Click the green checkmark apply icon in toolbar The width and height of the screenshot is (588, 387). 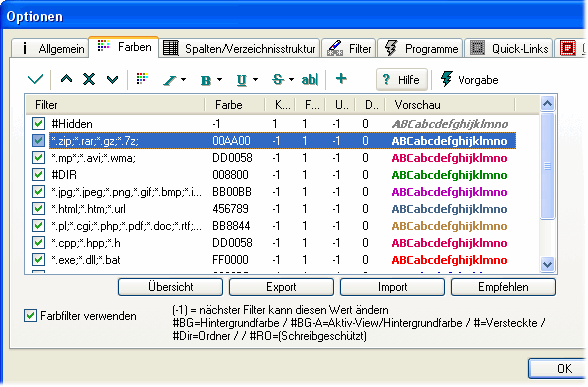coord(35,80)
